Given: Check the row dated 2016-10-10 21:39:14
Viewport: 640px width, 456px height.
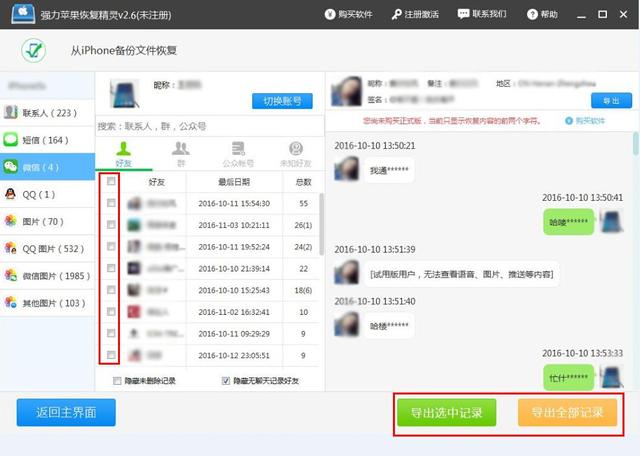Looking at the screenshot, I should coord(111,268).
